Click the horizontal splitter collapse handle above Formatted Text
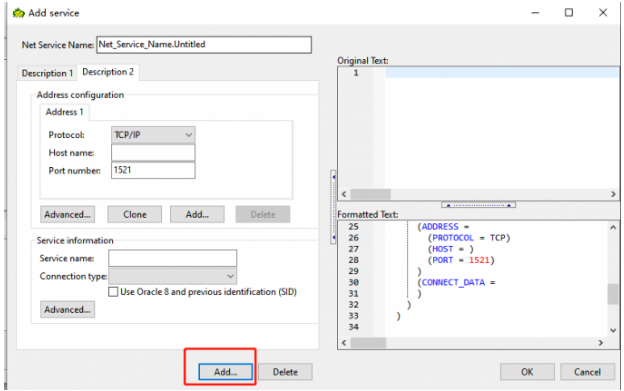The width and height of the screenshot is (624, 391). pos(478,205)
